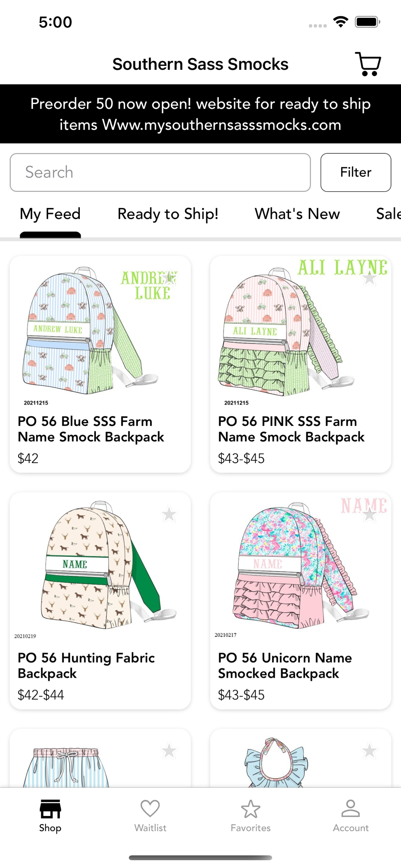Favorite the Blue SSS Farm backpack
The width and height of the screenshot is (401, 868).
169,278
